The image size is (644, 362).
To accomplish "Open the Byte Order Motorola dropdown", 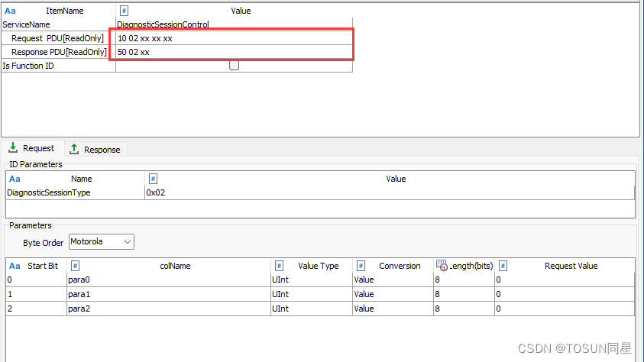I will (102, 242).
